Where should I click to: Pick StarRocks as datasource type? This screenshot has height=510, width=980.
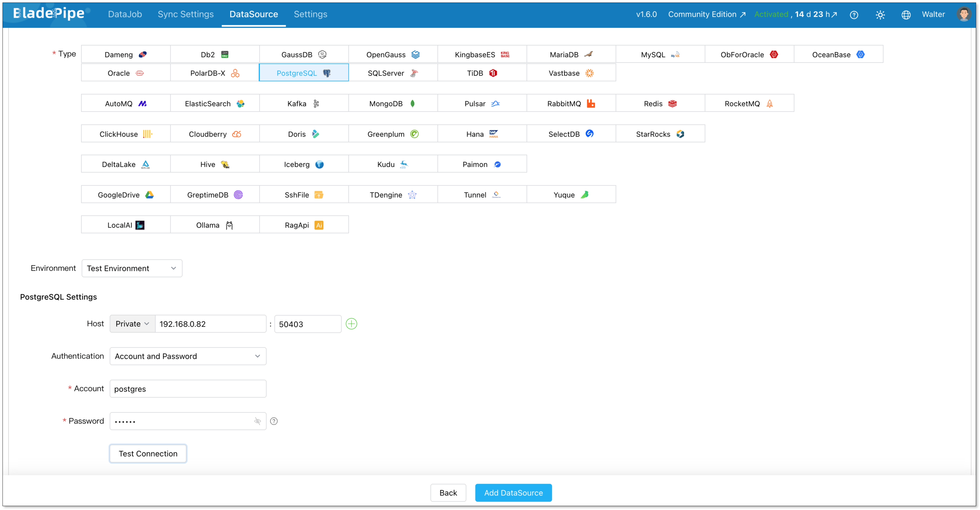(660, 134)
